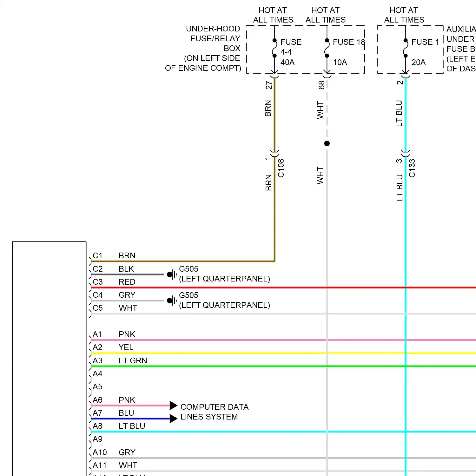Image resolution: width=476 pixels, height=476 pixels.
Task: Click the 'A5' pin label
Action: point(97,387)
